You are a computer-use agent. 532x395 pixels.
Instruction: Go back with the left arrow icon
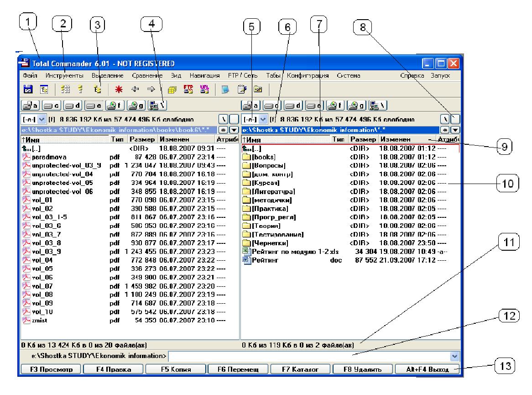pos(135,90)
